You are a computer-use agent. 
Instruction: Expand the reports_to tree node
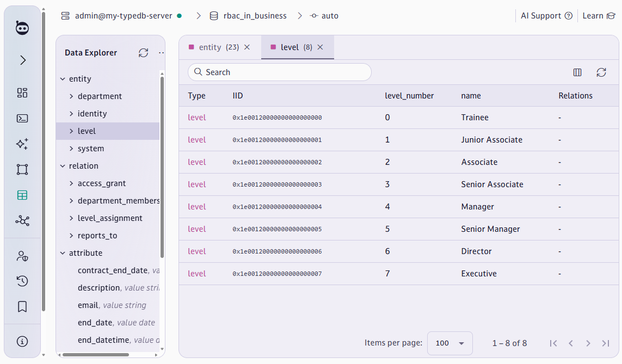click(71, 236)
